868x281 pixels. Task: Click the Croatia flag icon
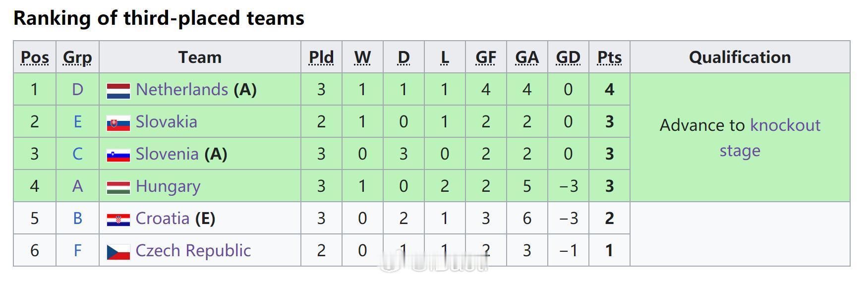pos(118,220)
